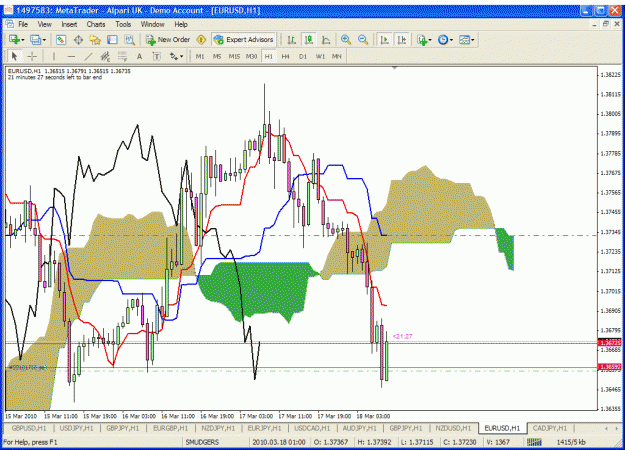This screenshot has height=450, width=625.
Task: Switch to M30 timeframe
Action: (x=251, y=57)
